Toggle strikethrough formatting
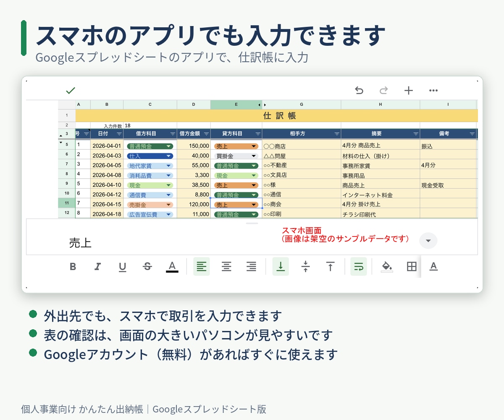This screenshot has width=504, height=420. (147, 266)
